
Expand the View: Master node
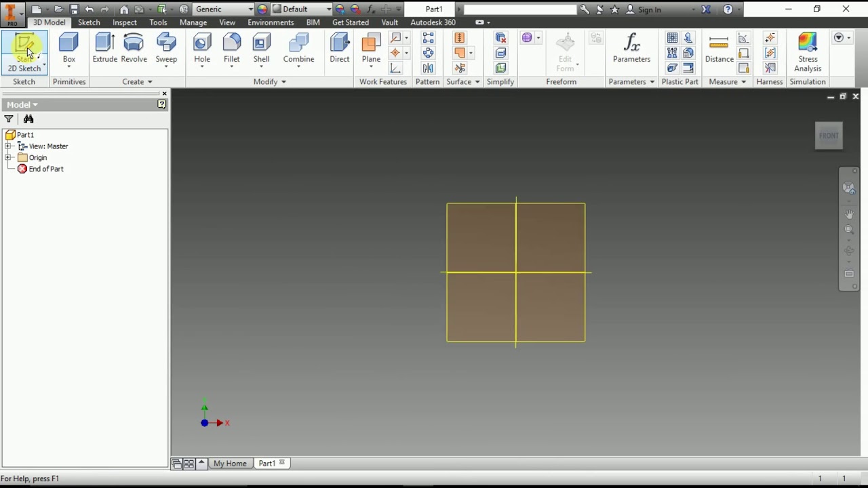(7, 146)
